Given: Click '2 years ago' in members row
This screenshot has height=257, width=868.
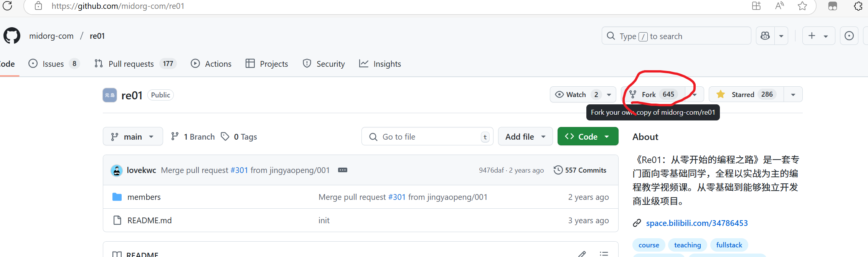Looking at the screenshot, I should coord(588,197).
